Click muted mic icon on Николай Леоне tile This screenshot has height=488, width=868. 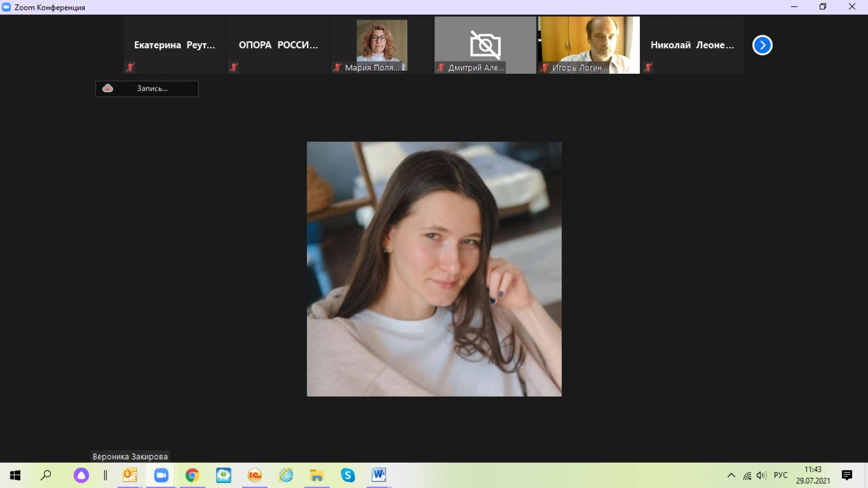pos(648,67)
